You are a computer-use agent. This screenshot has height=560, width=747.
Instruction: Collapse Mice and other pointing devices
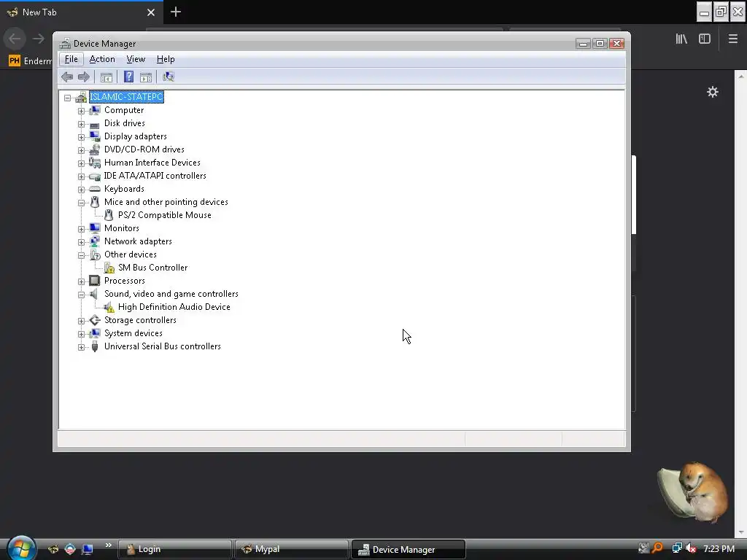[81, 203]
